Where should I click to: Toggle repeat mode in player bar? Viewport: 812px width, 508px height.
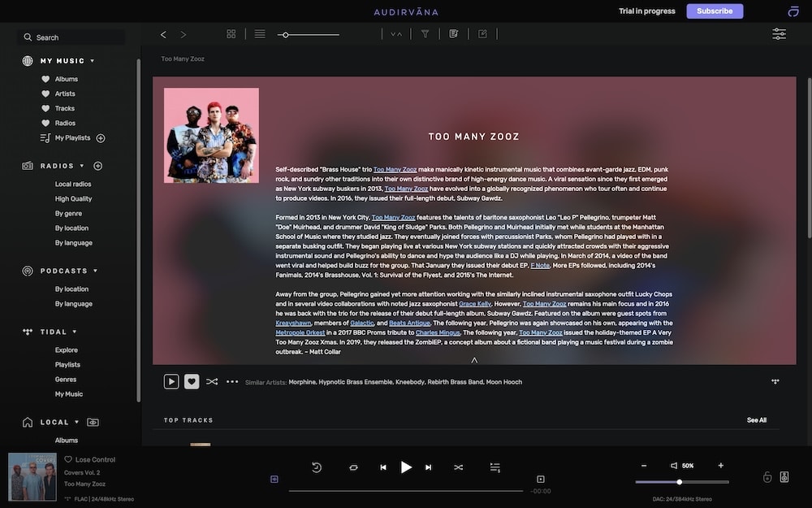coord(353,467)
